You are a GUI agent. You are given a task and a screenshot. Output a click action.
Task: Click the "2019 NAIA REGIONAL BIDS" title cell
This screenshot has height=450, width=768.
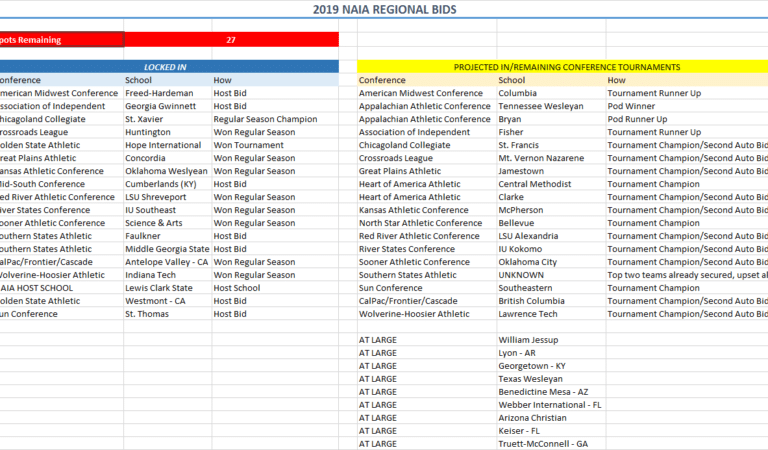(x=384, y=10)
